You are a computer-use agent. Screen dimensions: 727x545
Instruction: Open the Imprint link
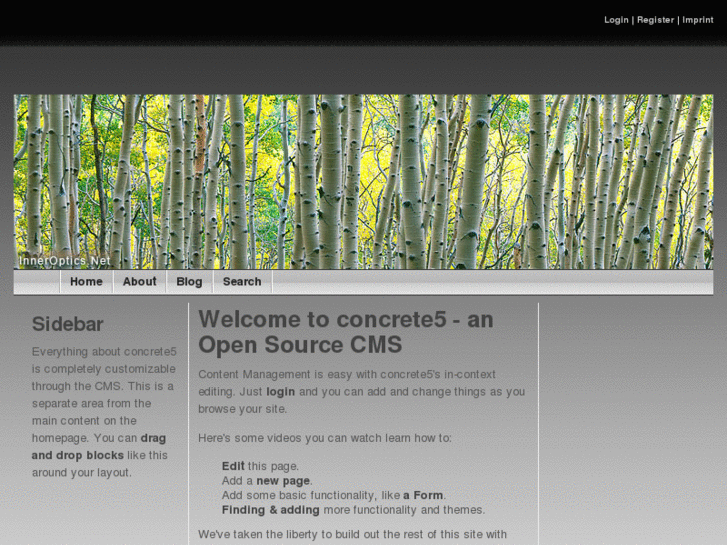point(697,20)
